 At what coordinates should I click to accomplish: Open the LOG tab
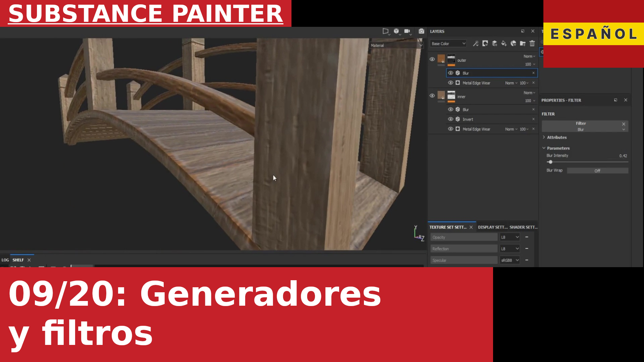[x=5, y=260]
